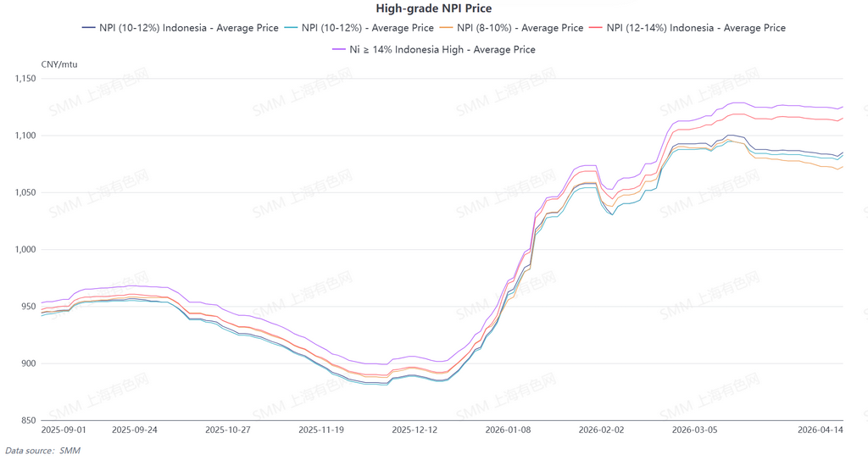Click the purple Ni ≥ 14% legend marker

[339, 50]
